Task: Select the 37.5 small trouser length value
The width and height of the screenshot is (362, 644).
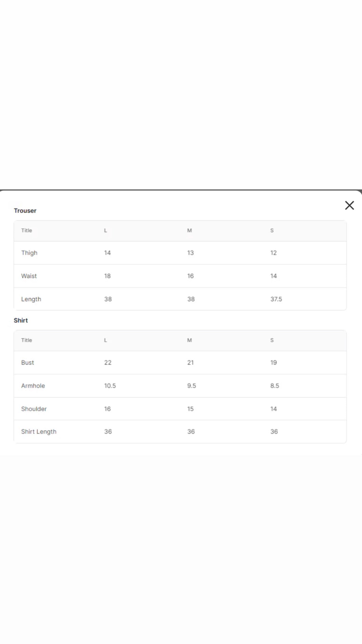Action: [x=276, y=299]
